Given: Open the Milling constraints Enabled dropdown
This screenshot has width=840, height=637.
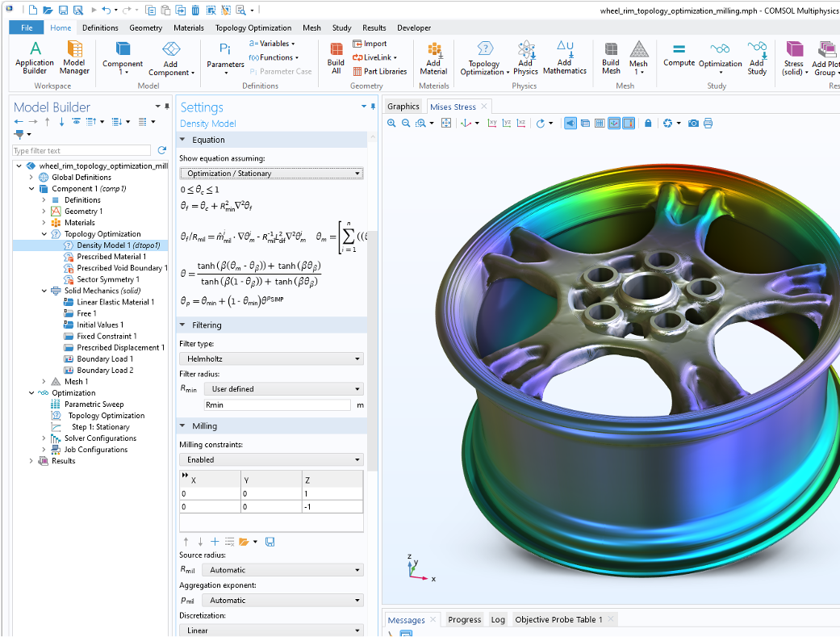Looking at the screenshot, I should pos(270,459).
